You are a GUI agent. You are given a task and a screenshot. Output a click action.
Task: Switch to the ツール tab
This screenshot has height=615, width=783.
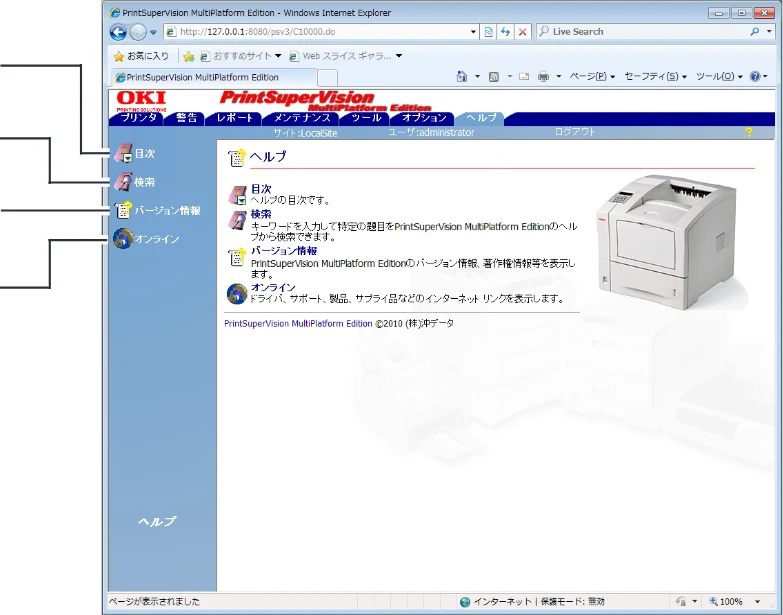[x=366, y=118]
